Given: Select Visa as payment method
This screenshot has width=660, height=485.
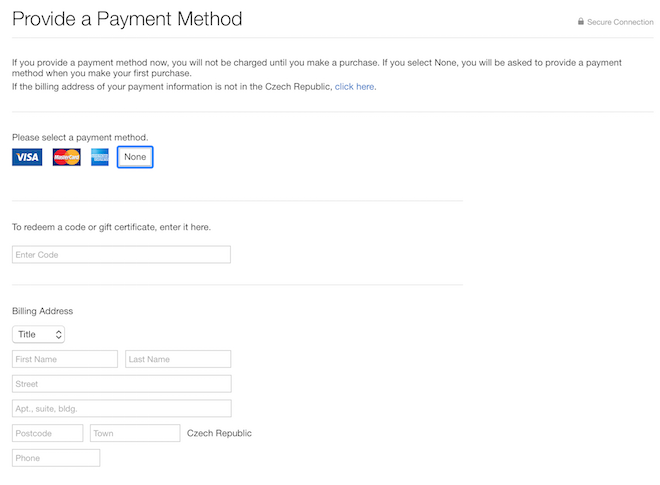Looking at the screenshot, I should pos(27,157).
